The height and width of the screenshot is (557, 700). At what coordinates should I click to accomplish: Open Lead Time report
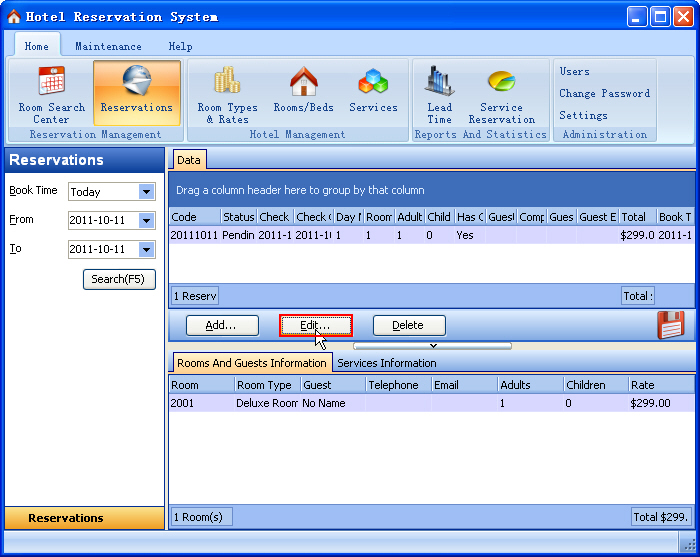439,94
